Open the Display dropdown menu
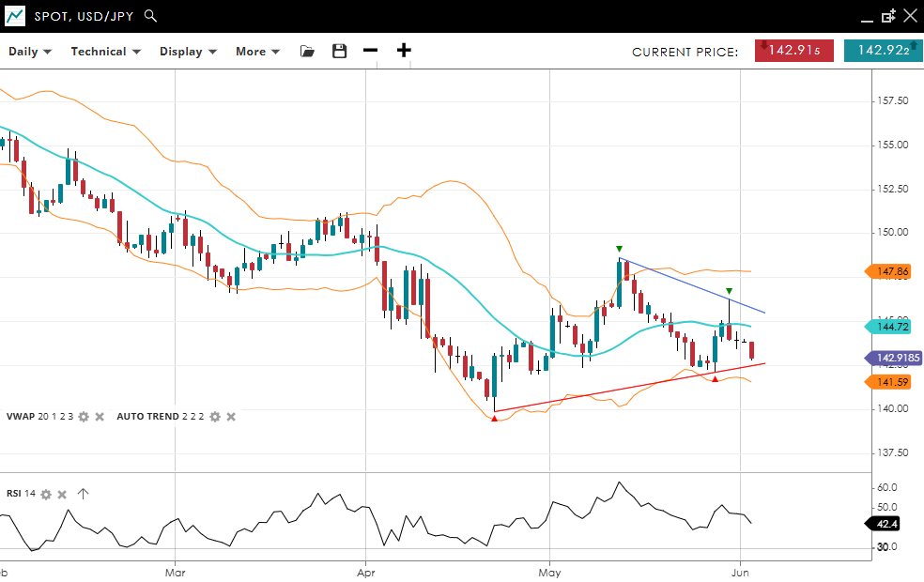 coord(188,52)
